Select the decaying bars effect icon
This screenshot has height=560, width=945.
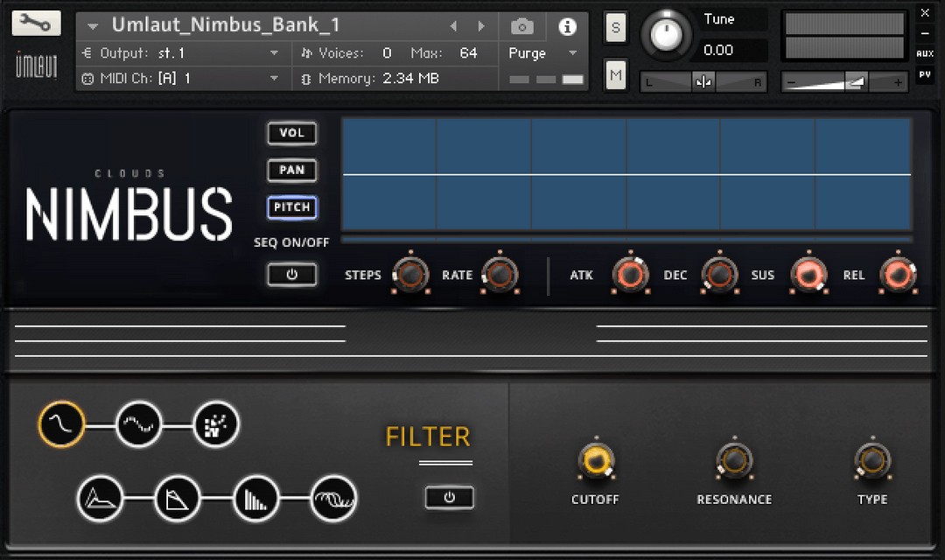point(255,499)
